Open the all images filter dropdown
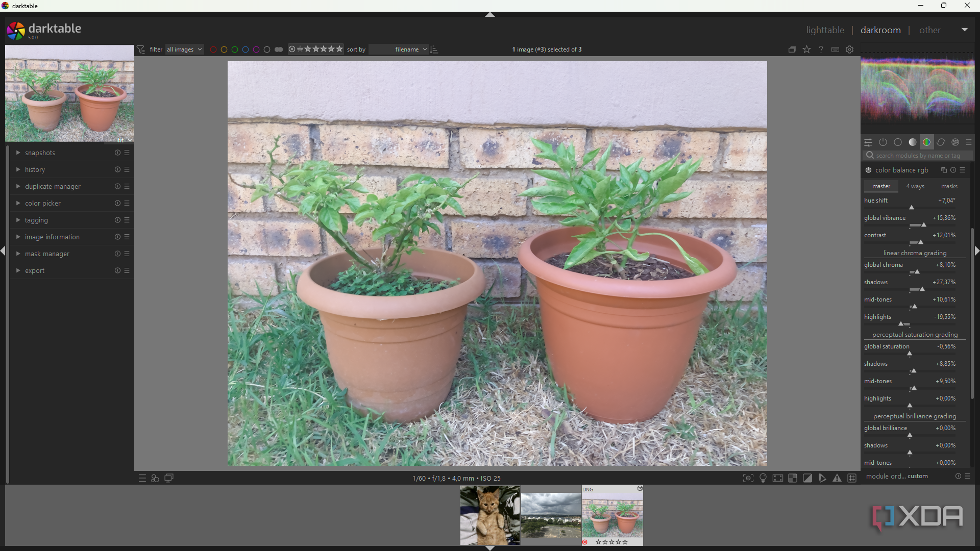The height and width of the screenshot is (551, 980). (184, 49)
